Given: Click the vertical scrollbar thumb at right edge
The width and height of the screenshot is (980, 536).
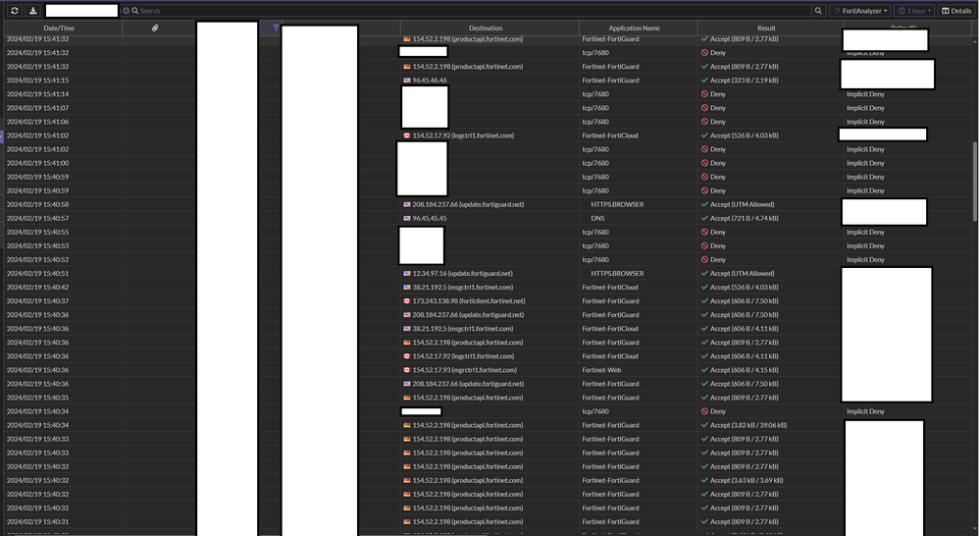Looking at the screenshot, I should tap(975, 182).
